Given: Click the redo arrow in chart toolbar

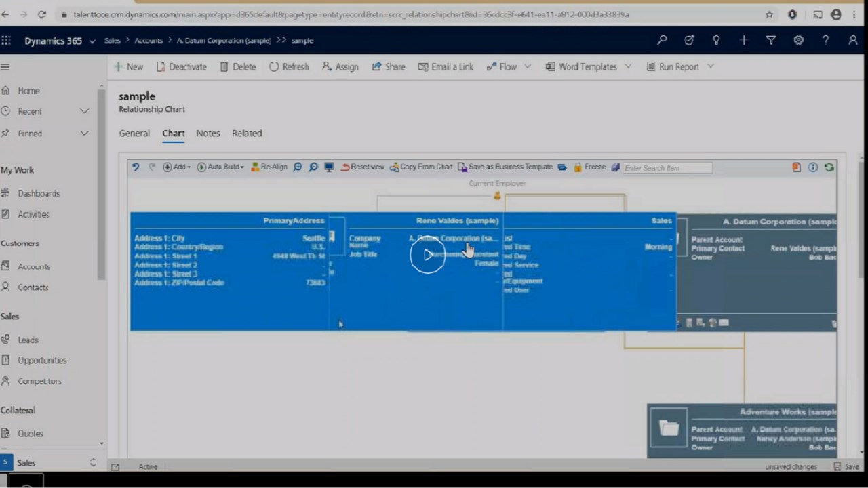Looking at the screenshot, I should pos(152,167).
